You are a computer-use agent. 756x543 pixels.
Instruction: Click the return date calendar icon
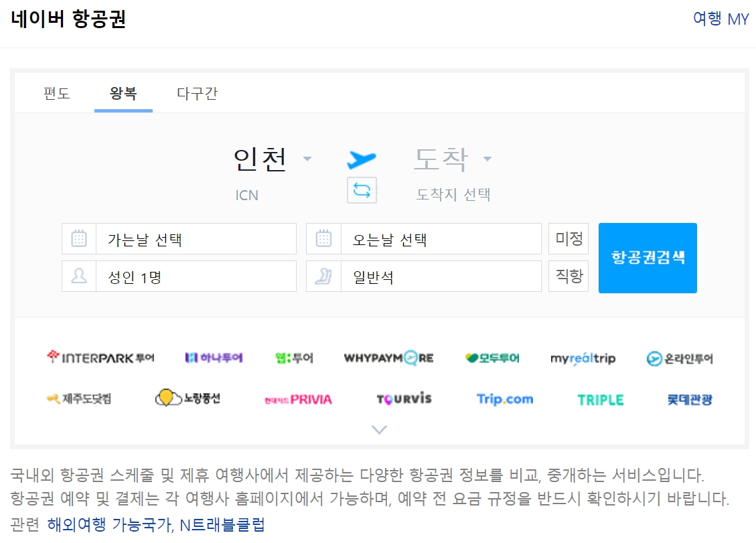[x=323, y=239]
